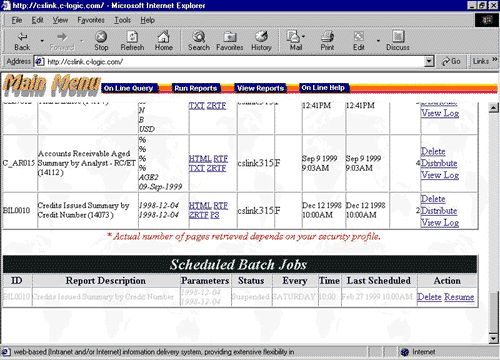
Task: Open the address bar dropdown list
Action: coord(429,61)
